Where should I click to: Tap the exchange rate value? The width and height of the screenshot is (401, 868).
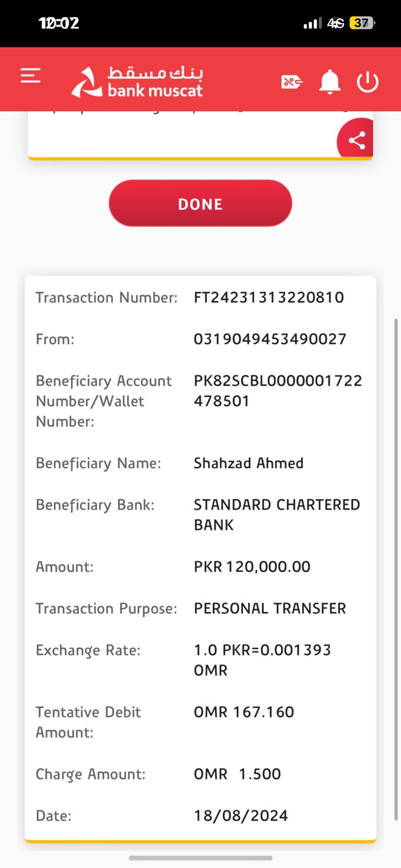(x=262, y=660)
